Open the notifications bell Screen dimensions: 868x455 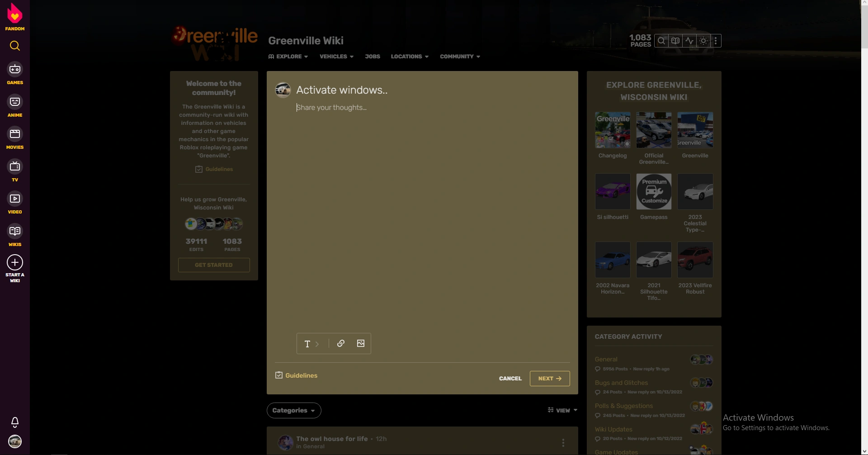point(15,422)
